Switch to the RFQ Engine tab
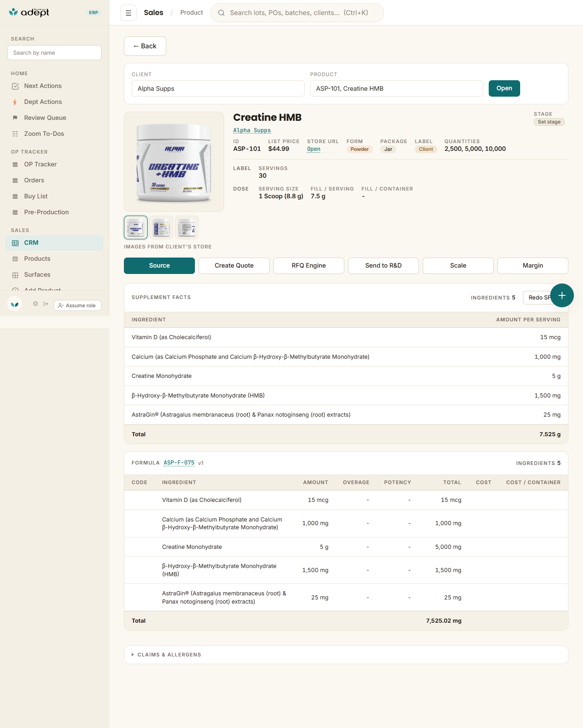The image size is (583, 728). point(309,266)
